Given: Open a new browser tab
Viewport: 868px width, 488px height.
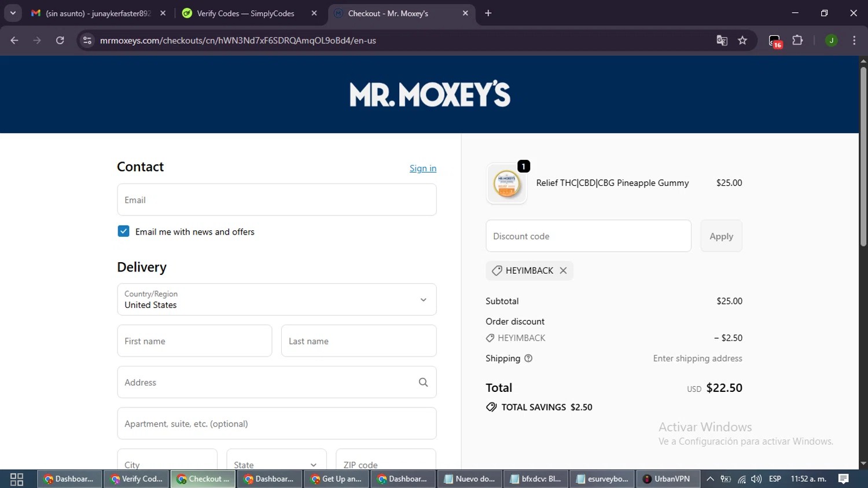Looking at the screenshot, I should click(488, 13).
